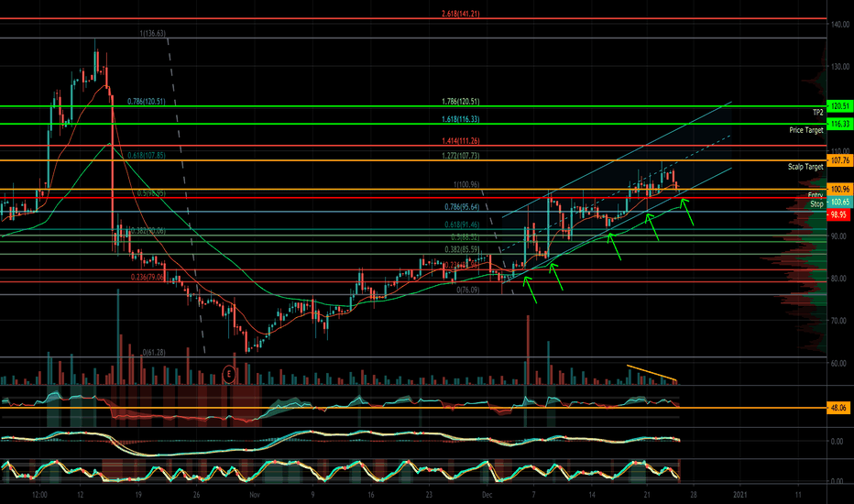
Task: Click the '1.618(116.33)' Fibonacci label
Action: click(x=461, y=119)
